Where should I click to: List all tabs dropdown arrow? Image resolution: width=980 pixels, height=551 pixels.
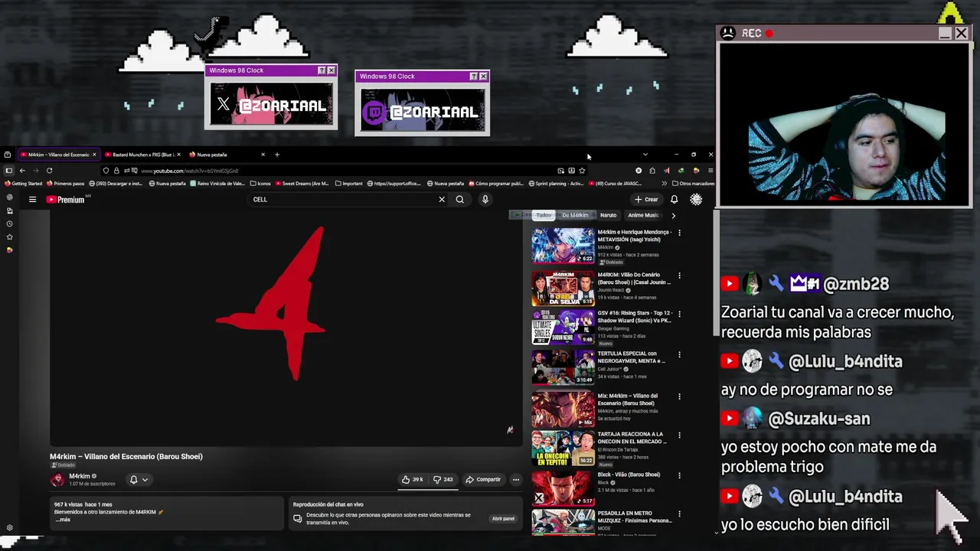pyautogui.click(x=645, y=155)
